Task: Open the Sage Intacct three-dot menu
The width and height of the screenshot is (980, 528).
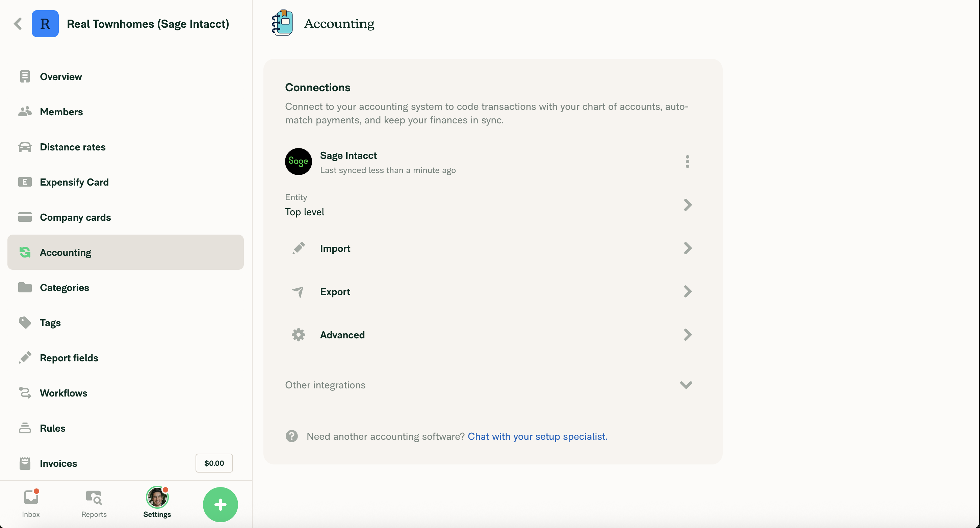Action: pyautogui.click(x=687, y=162)
